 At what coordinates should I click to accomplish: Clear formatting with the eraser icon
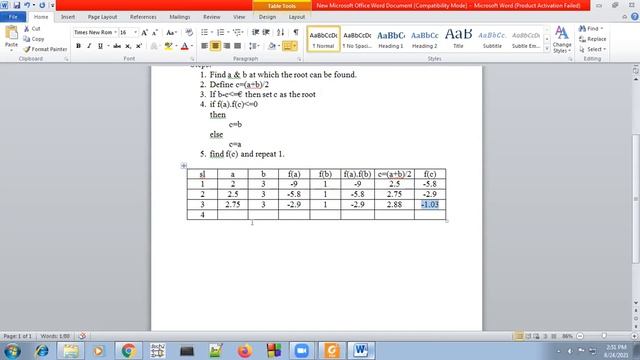click(189, 32)
